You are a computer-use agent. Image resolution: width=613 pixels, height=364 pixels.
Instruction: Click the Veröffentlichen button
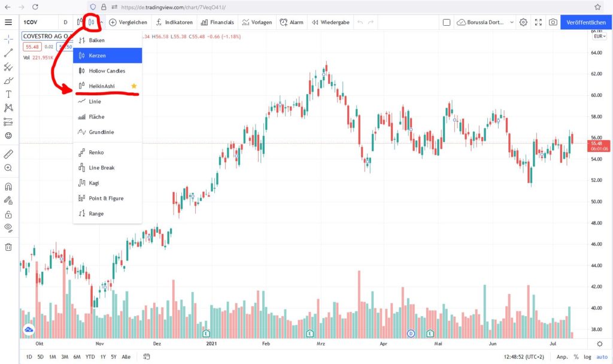(x=587, y=22)
